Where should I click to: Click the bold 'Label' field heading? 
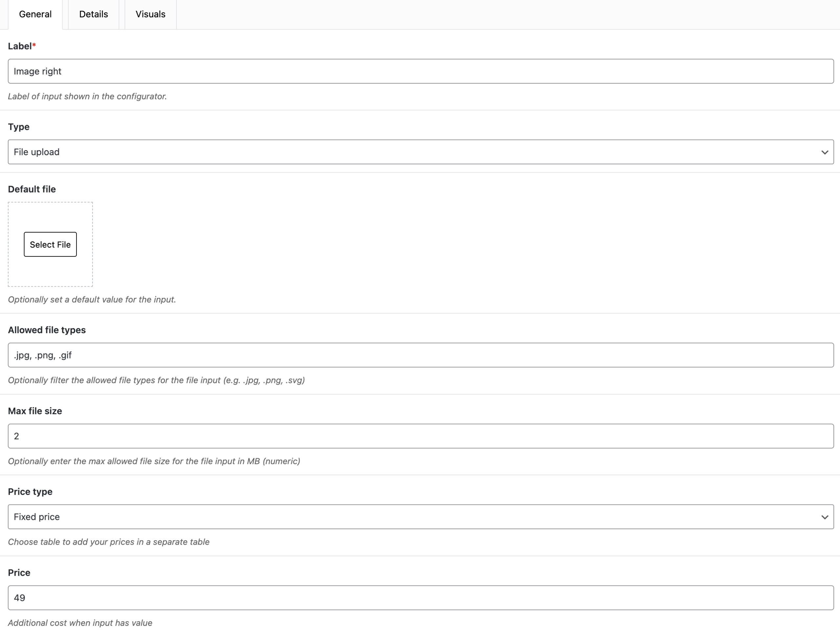click(x=20, y=46)
